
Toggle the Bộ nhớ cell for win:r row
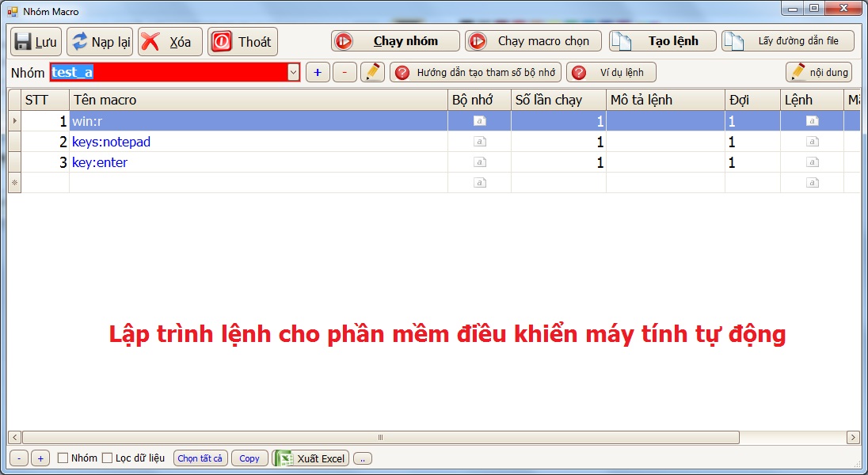pyautogui.click(x=479, y=120)
